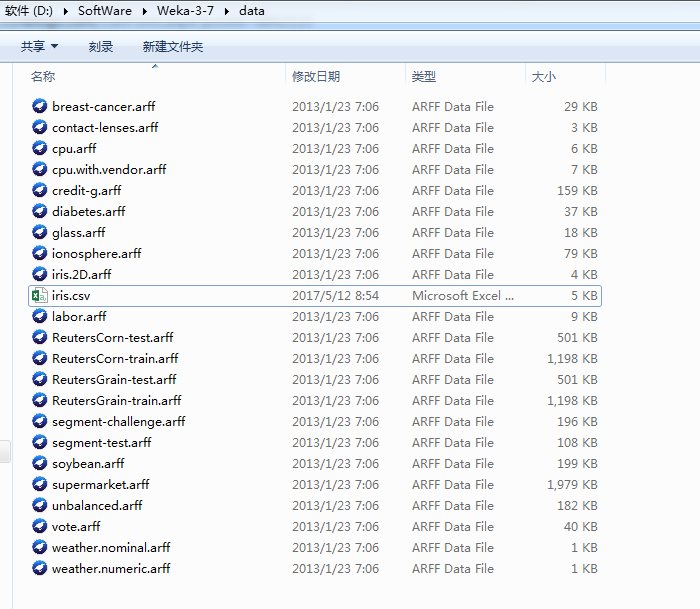Viewport: 700px width, 609px height.
Task: Click the ReutersGrain-test.arff file icon
Action: [x=40, y=379]
